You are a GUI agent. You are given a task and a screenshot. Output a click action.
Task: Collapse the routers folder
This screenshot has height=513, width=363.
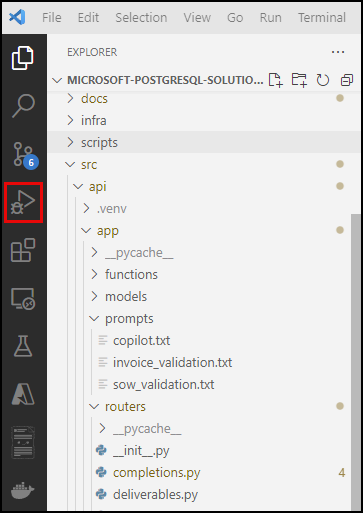[x=199, y=406]
